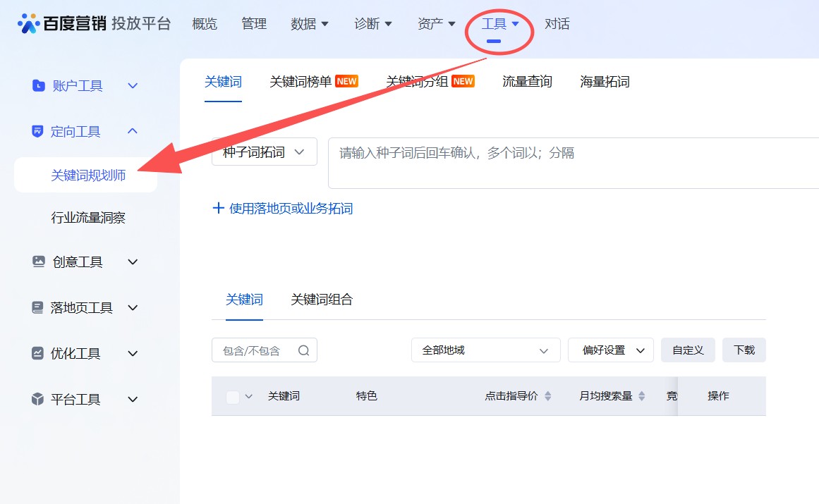Viewport: 819px width, 504px height.
Task: Select the 创意工具 image icon
Action: click(x=37, y=262)
